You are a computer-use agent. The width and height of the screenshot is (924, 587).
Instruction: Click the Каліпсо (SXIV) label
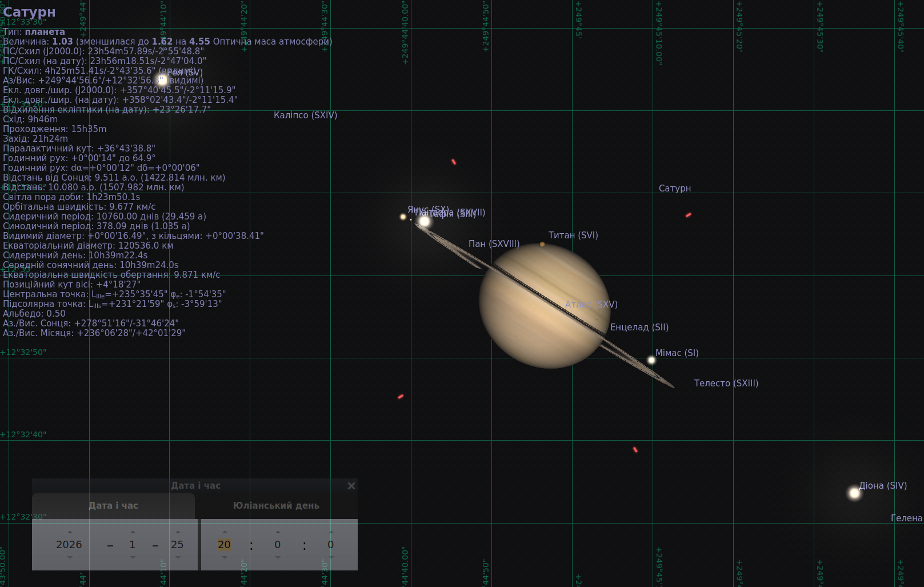pos(306,115)
